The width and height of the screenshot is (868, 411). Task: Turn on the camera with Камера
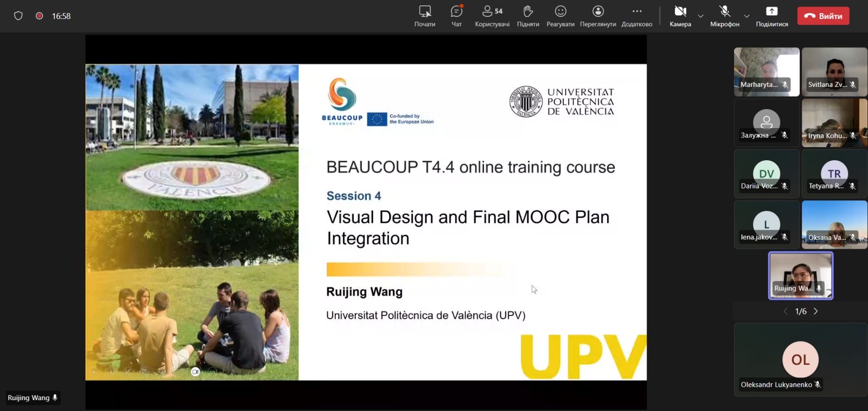680,16
